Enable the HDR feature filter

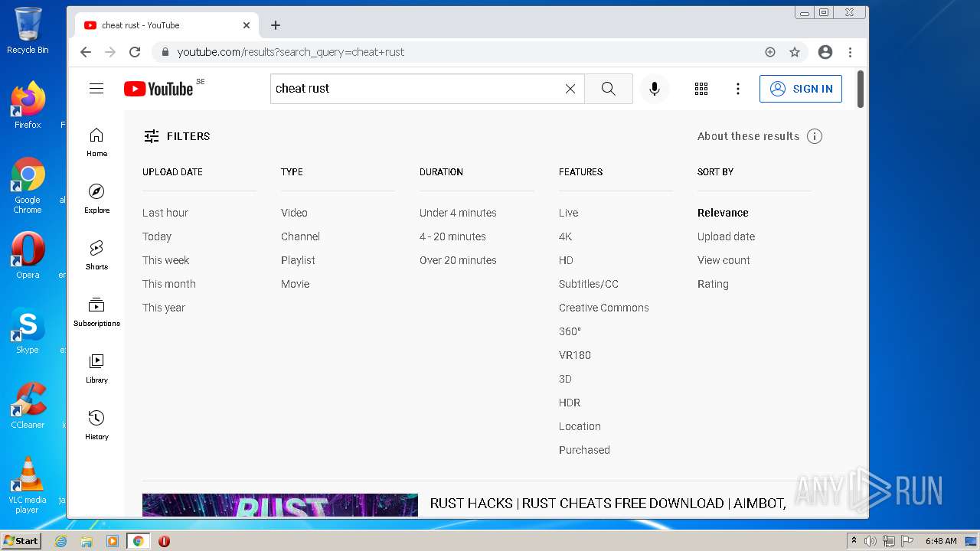(570, 403)
